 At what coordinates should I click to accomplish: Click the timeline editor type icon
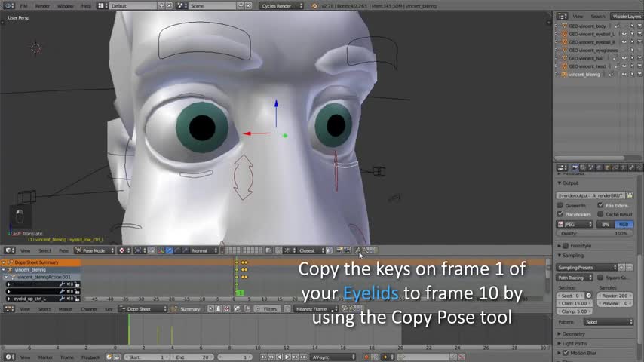point(9,357)
